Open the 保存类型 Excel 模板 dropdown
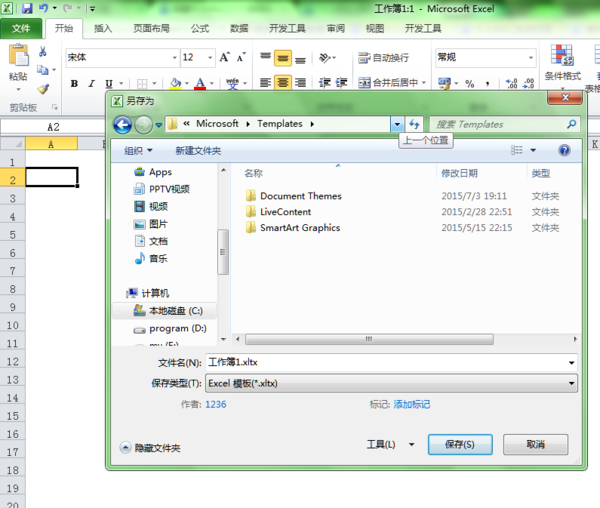 391,383
